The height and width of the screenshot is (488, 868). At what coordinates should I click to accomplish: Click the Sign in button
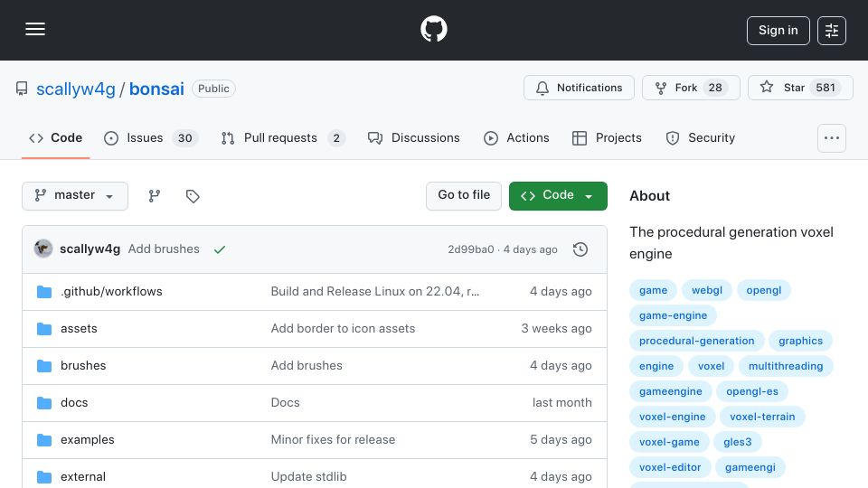[x=778, y=31]
